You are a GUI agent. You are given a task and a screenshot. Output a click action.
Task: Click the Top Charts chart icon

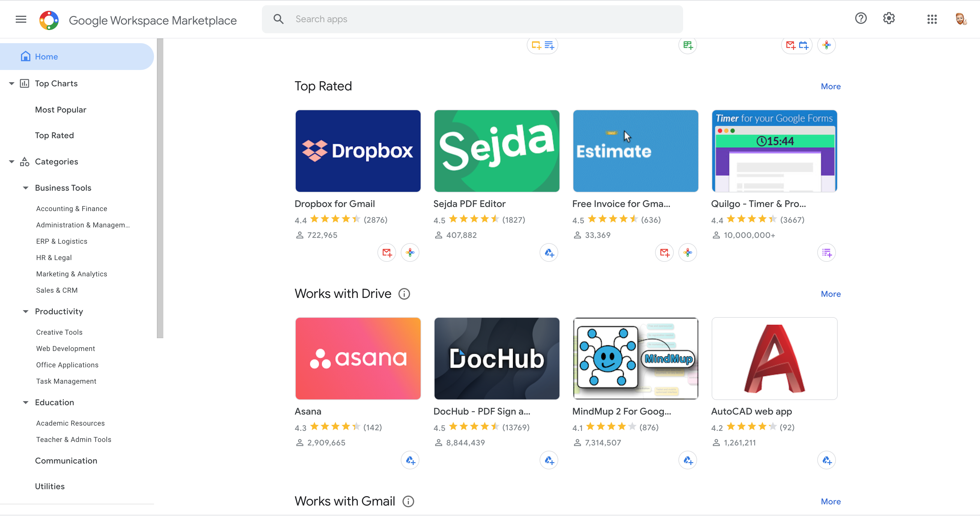click(x=24, y=83)
